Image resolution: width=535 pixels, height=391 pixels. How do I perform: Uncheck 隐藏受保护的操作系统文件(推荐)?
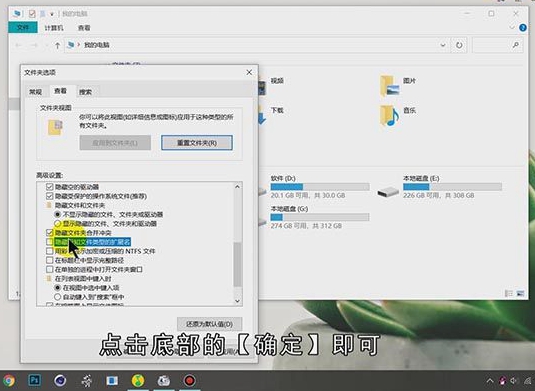pyautogui.click(x=49, y=196)
